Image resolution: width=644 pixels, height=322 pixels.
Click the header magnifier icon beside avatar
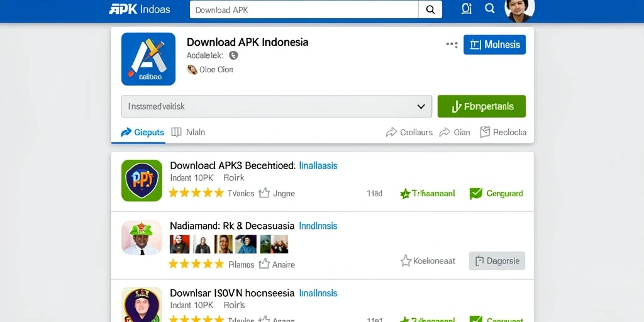tap(489, 9)
